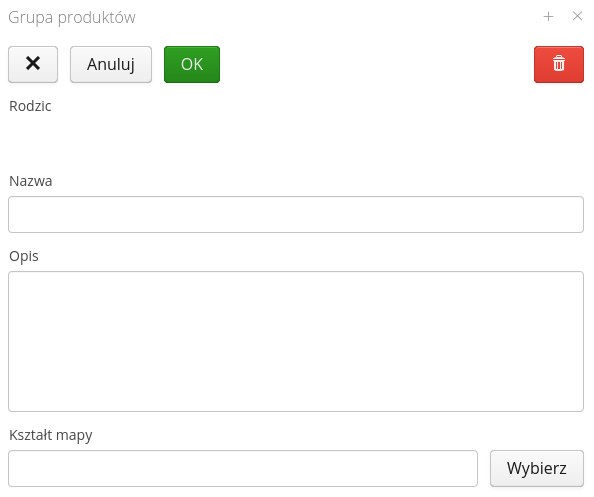Open the map shape picker with Wybierz
This screenshot has height=497, width=594.
point(537,468)
